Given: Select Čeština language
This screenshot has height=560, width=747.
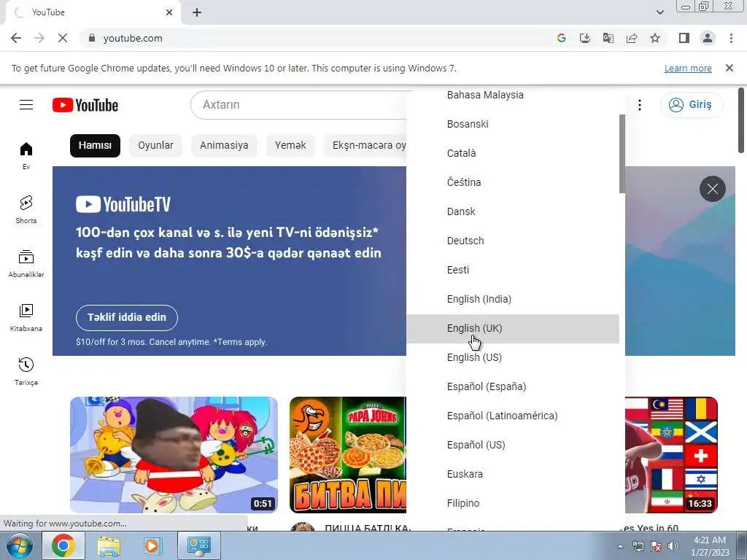Looking at the screenshot, I should 513,182.
